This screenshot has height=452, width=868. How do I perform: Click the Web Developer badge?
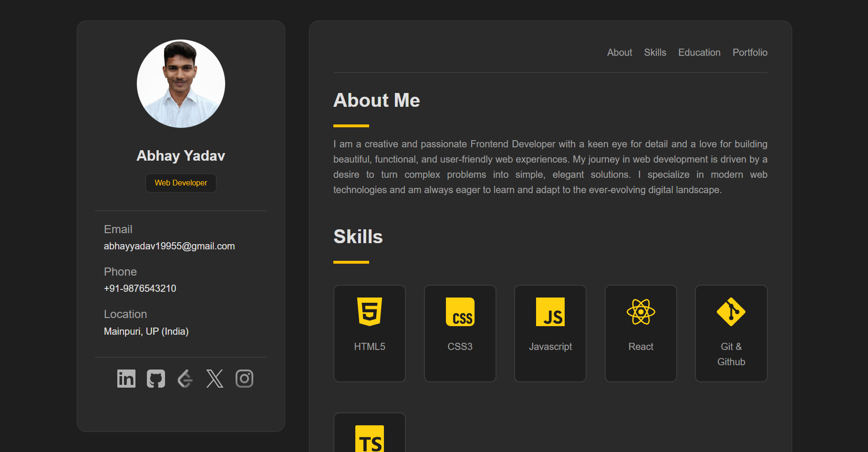pyautogui.click(x=181, y=183)
